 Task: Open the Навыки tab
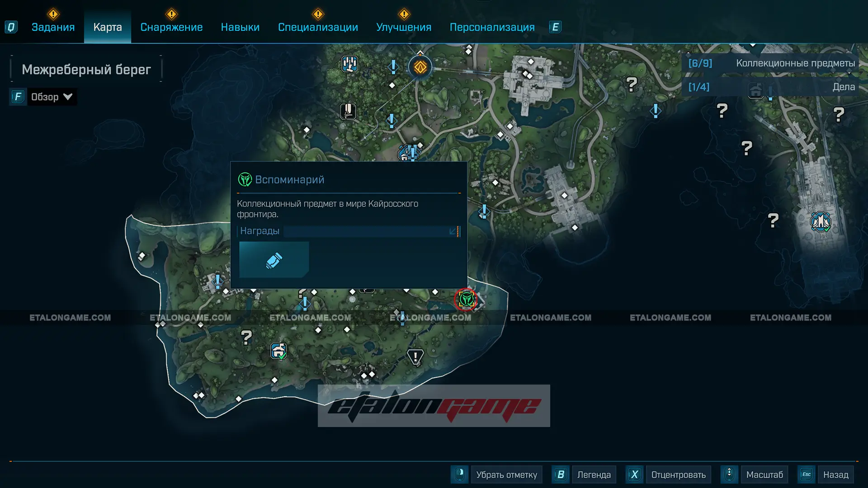pyautogui.click(x=240, y=27)
